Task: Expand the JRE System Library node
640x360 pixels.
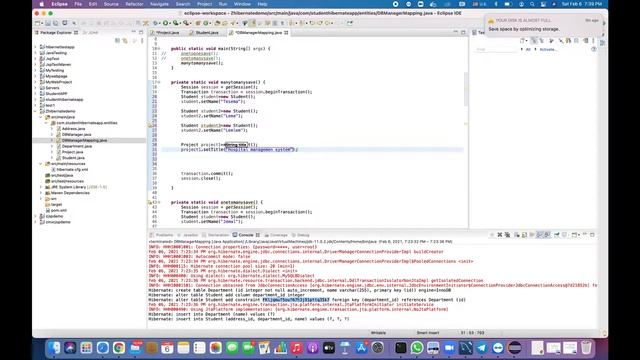Action: pos(41,187)
